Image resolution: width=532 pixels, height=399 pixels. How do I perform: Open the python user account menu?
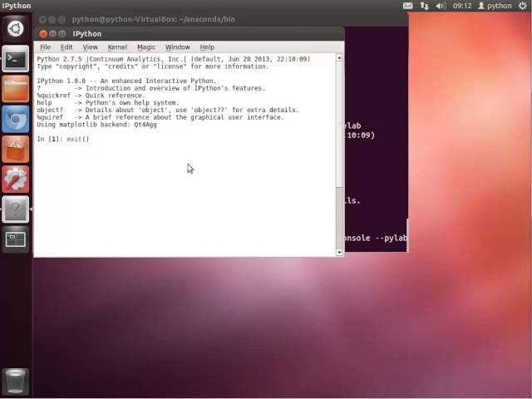[x=495, y=6]
